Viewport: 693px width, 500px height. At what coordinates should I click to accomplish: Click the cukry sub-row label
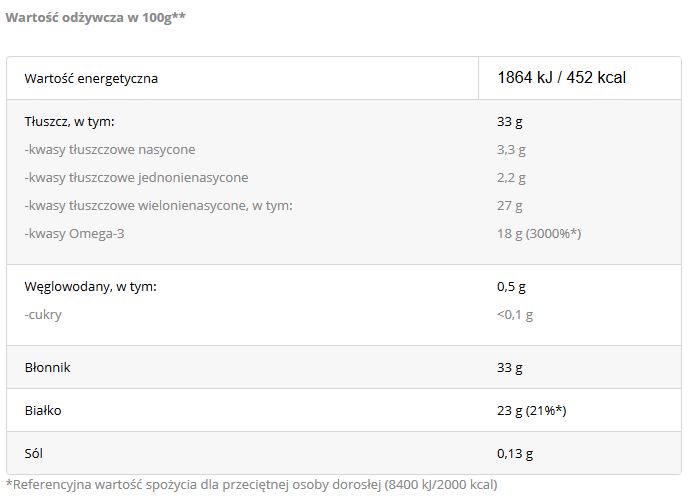coord(43,315)
